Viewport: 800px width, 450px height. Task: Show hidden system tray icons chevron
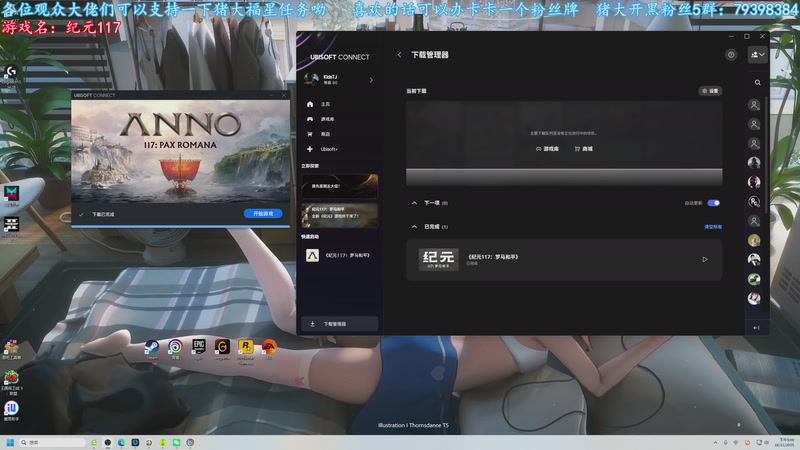tap(715, 442)
